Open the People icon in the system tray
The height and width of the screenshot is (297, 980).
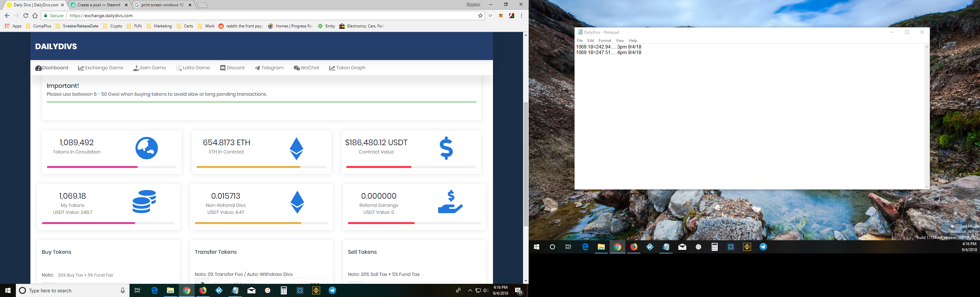(x=458, y=290)
